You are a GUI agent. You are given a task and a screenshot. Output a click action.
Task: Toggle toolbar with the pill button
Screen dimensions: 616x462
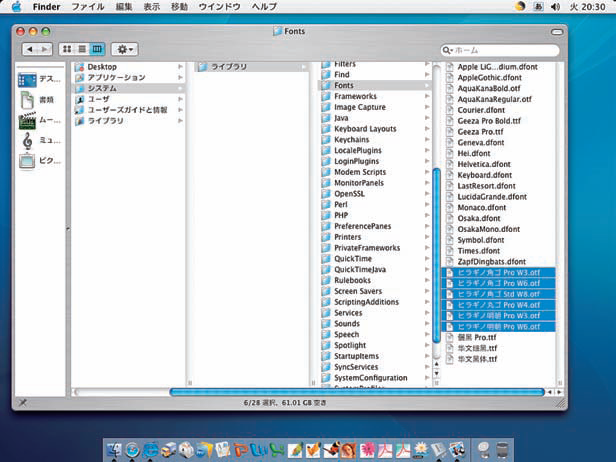(x=557, y=32)
